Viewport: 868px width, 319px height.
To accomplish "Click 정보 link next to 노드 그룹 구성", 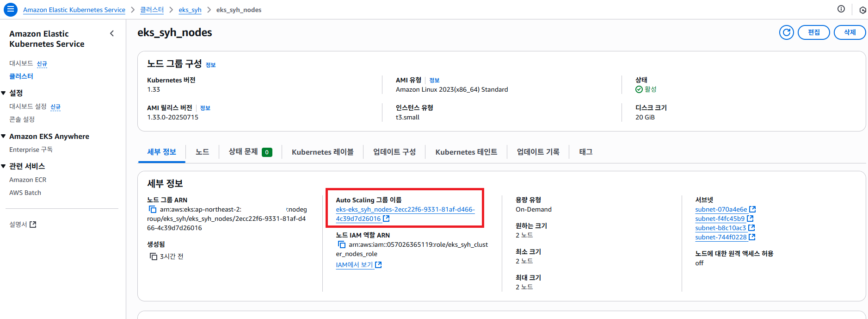I will (210, 65).
